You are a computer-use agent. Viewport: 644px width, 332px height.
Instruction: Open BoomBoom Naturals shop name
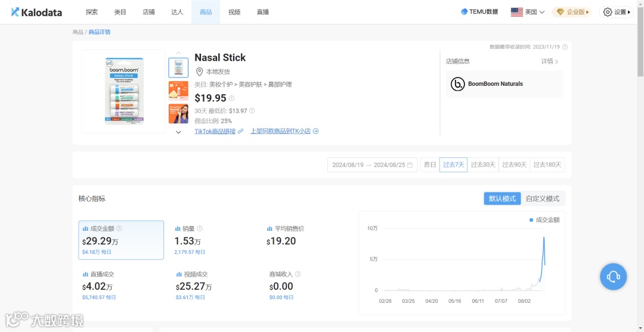[x=496, y=83]
